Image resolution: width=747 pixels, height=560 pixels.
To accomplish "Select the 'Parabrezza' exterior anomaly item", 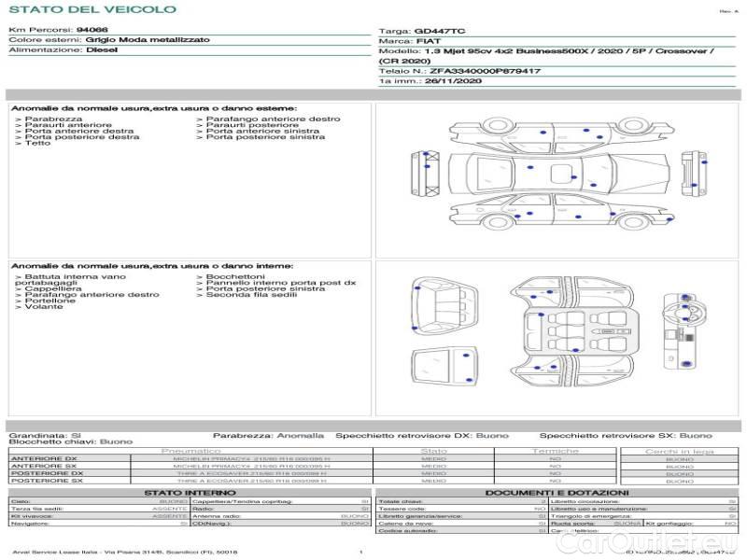I will click(x=53, y=119).
